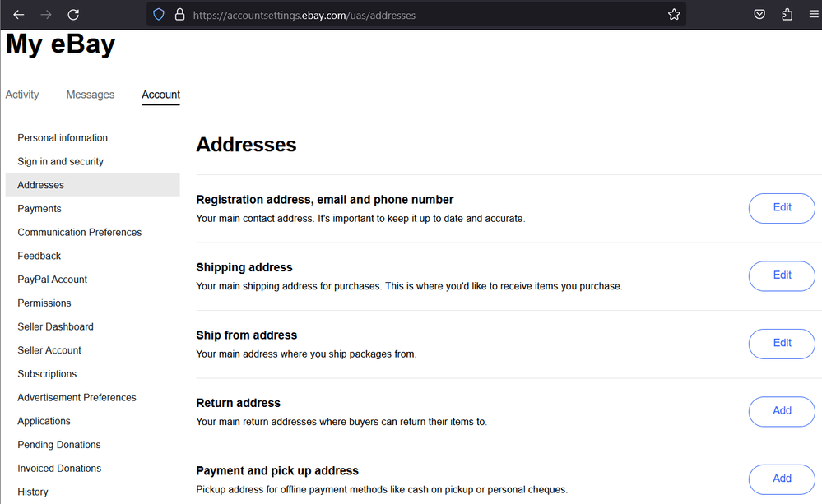Image resolution: width=822 pixels, height=504 pixels.
Task: Edit the Ship from address
Action: [x=782, y=344]
